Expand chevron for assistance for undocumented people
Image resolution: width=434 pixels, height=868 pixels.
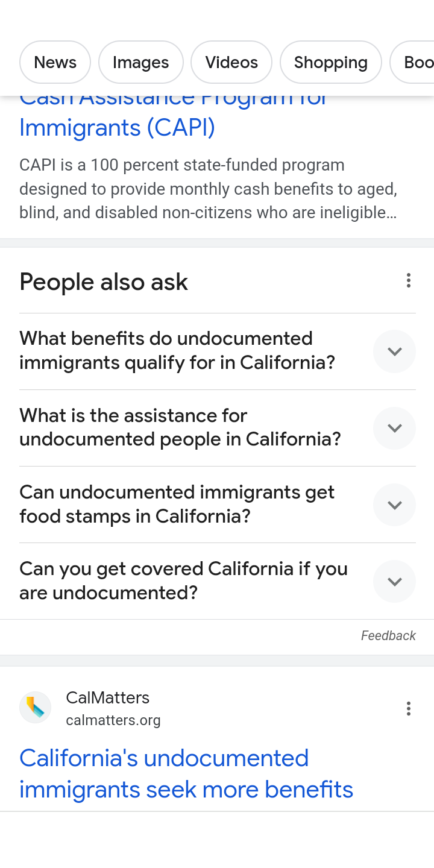(394, 428)
